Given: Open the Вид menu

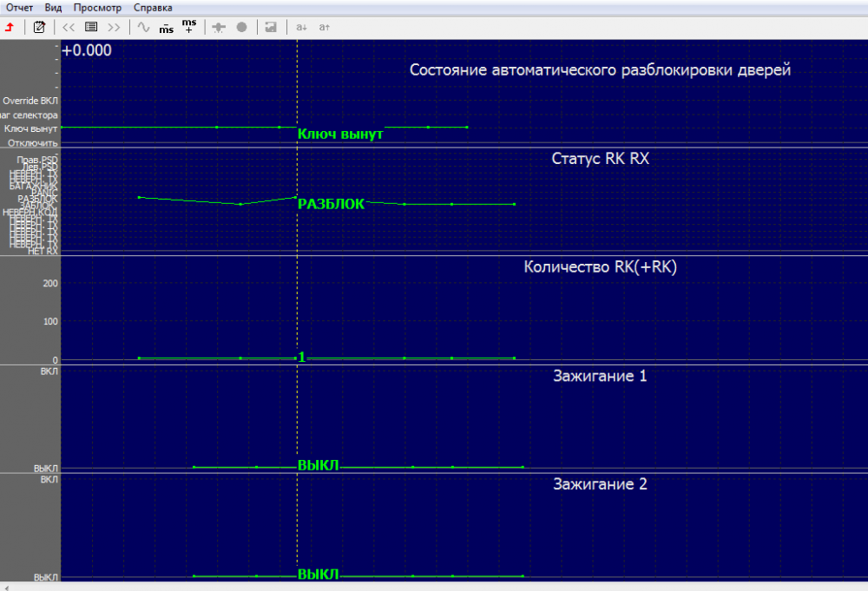Looking at the screenshot, I should tap(53, 8).
